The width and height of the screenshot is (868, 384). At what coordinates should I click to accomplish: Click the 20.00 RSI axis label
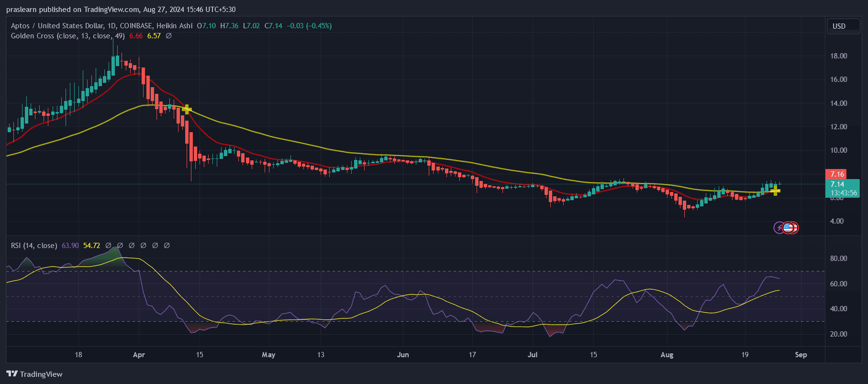(x=838, y=334)
